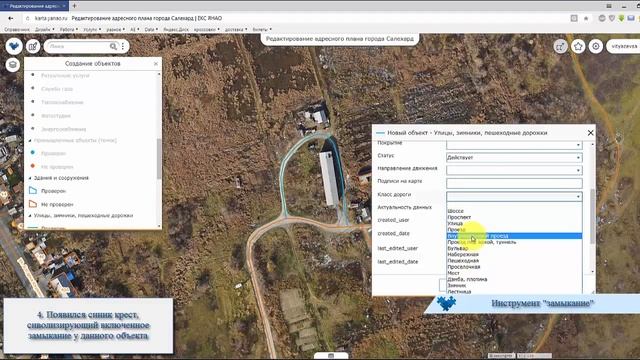Click the 'Класс дороги' dropdown arrow
The height and width of the screenshot is (360, 640).
578,197
